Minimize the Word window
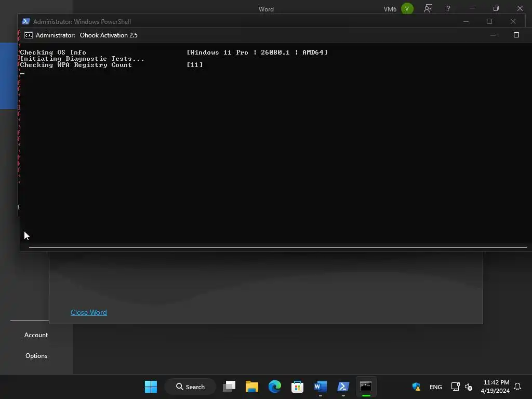Image resolution: width=532 pixels, height=399 pixels. click(x=472, y=8)
